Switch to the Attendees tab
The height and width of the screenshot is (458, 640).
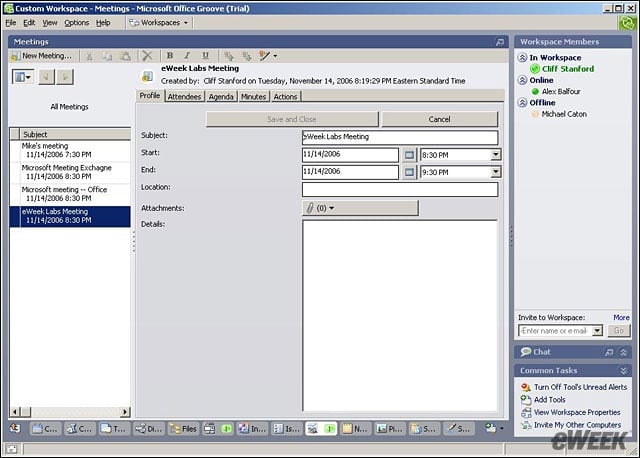pos(184,96)
